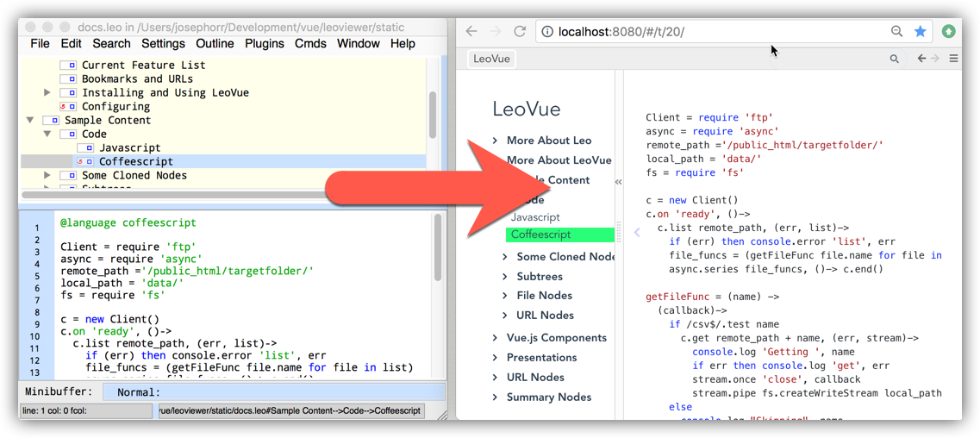Focus the Minibuffer input field in Leo

[274, 392]
